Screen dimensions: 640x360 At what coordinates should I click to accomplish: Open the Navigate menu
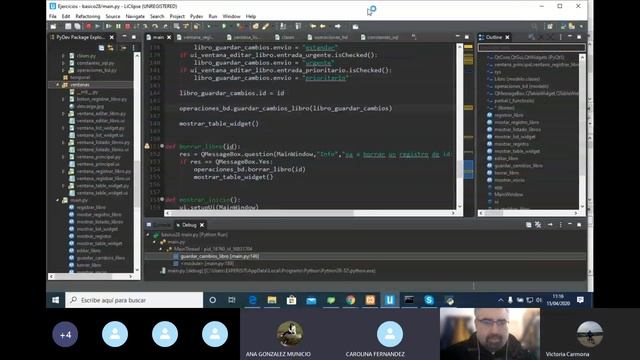(135, 16)
